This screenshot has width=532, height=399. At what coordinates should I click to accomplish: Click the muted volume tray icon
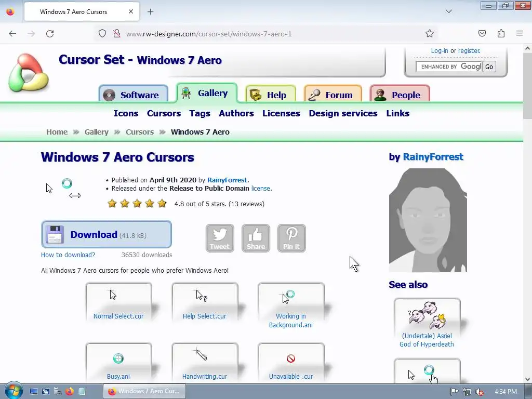click(x=480, y=392)
